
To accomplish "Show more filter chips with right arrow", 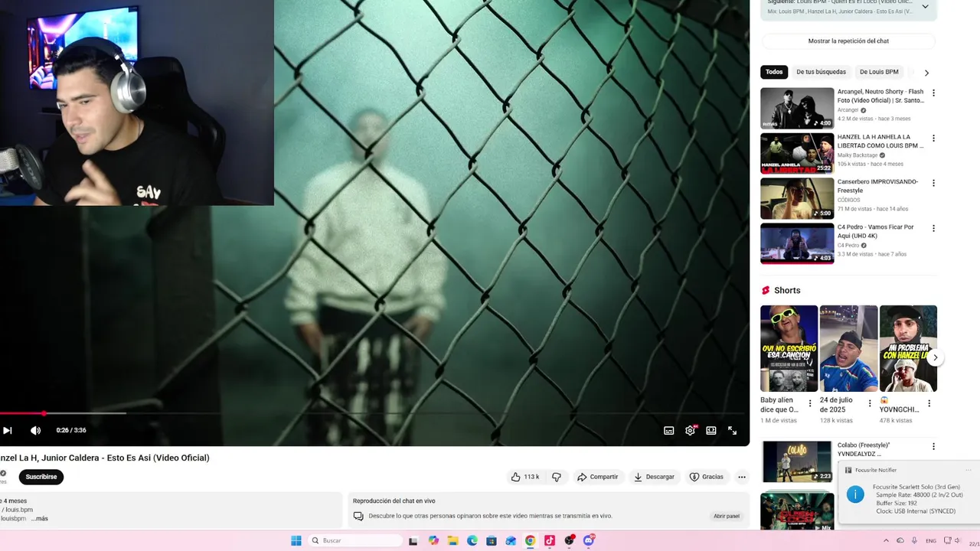I will 926,73.
